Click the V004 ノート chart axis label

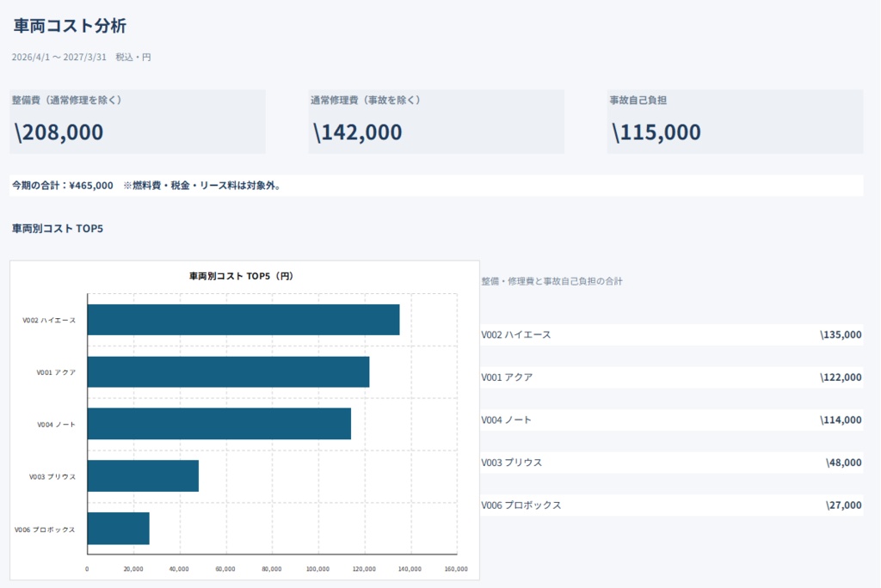pyautogui.click(x=56, y=425)
